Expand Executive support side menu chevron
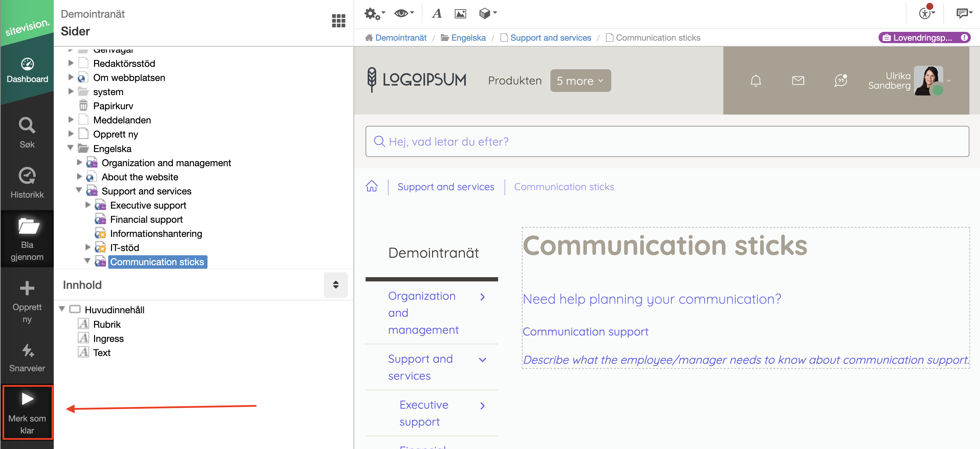 pyautogui.click(x=482, y=406)
